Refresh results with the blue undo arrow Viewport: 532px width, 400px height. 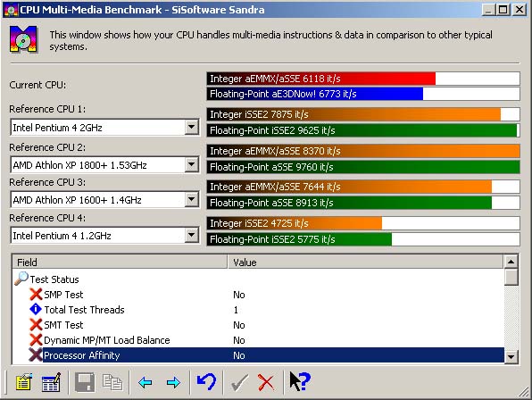click(206, 381)
